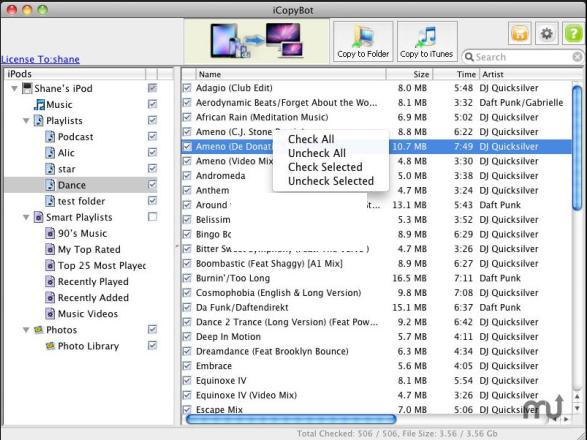
Task: Click the vertical scrollbar down arrow
Action: pyautogui.click(x=577, y=409)
